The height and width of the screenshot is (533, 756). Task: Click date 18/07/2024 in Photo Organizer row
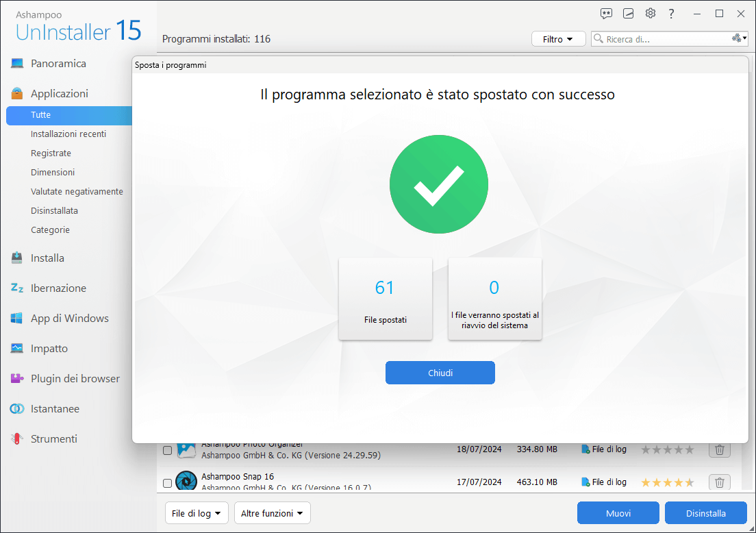tap(479, 449)
